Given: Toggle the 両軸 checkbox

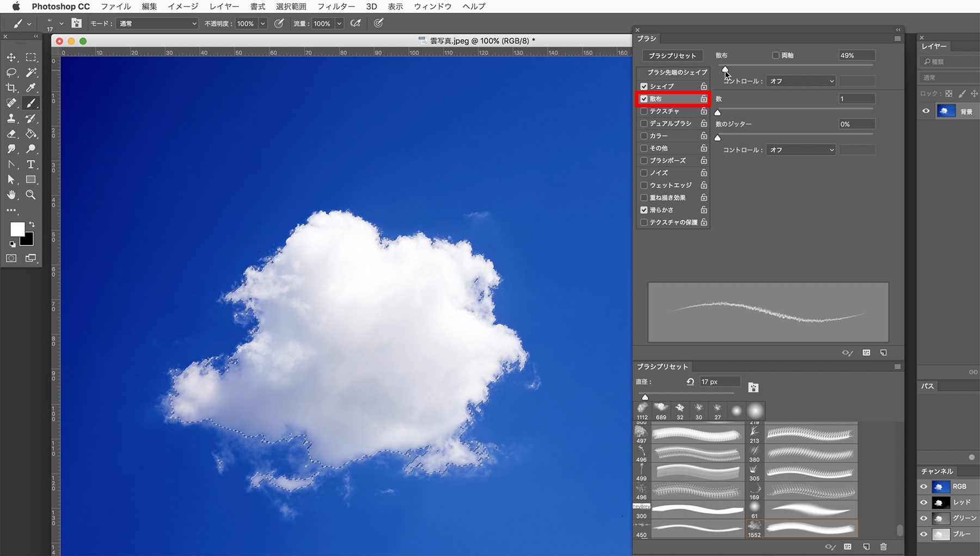Looking at the screenshot, I should pyautogui.click(x=776, y=55).
